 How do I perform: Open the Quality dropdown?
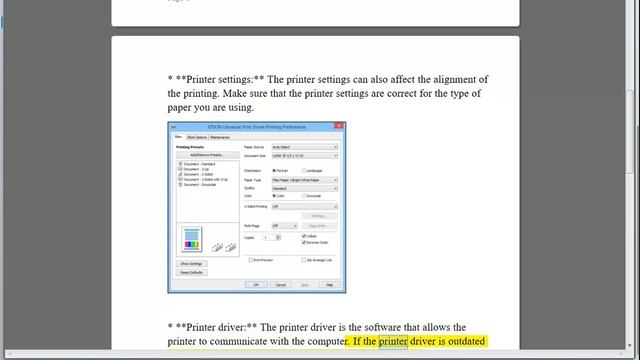(x=304, y=189)
